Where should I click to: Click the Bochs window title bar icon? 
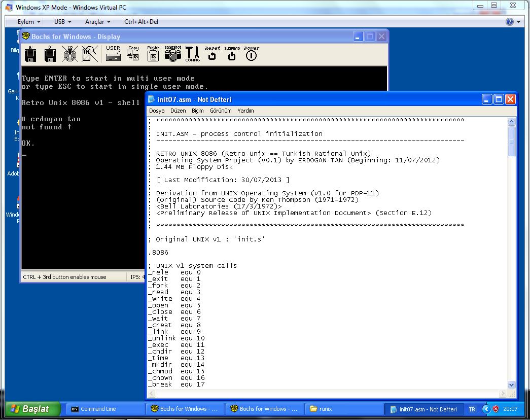pyautogui.click(x=26, y=36)
